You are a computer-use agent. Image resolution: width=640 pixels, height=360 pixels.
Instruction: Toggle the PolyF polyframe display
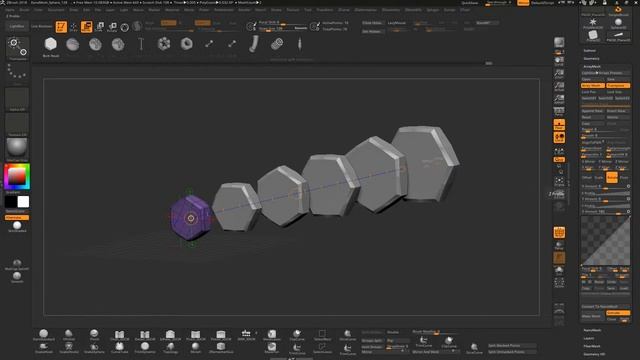coord(559,233)
